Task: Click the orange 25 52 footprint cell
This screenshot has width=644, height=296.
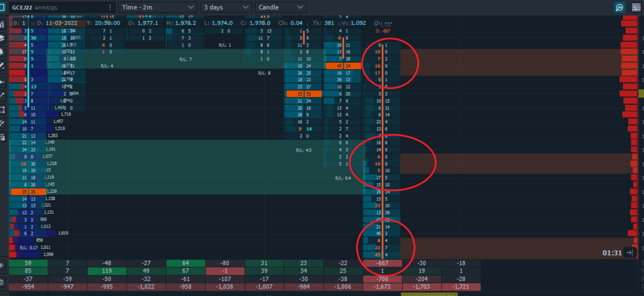Action: point(304,94)
